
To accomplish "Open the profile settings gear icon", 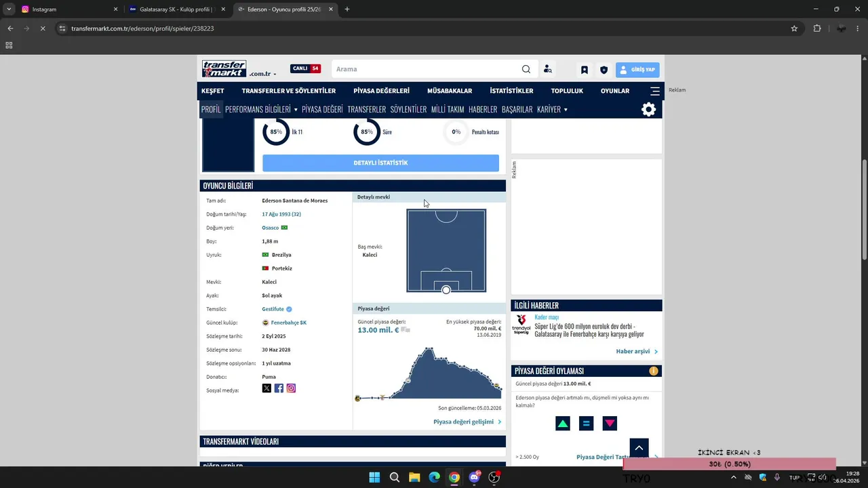I will pos(649,109).
